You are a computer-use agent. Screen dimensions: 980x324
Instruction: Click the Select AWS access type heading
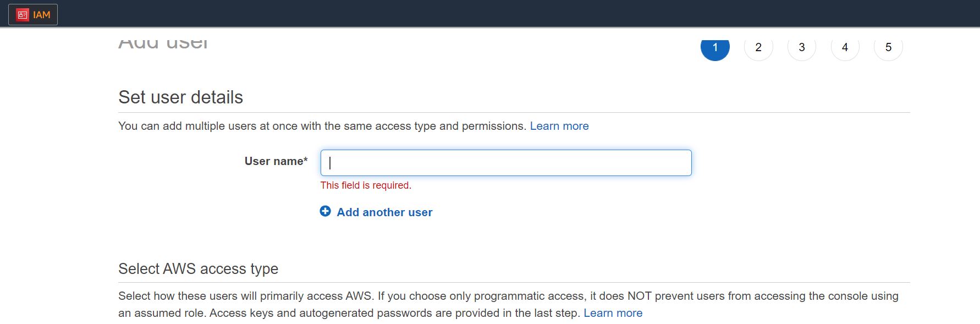click(x=199, y=269)
